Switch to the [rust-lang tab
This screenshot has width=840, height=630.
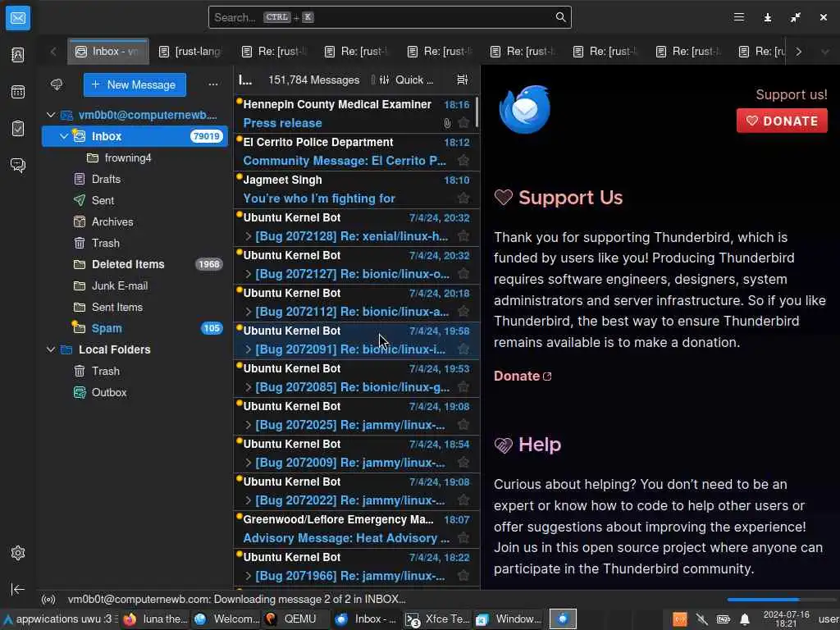(190, 52)
